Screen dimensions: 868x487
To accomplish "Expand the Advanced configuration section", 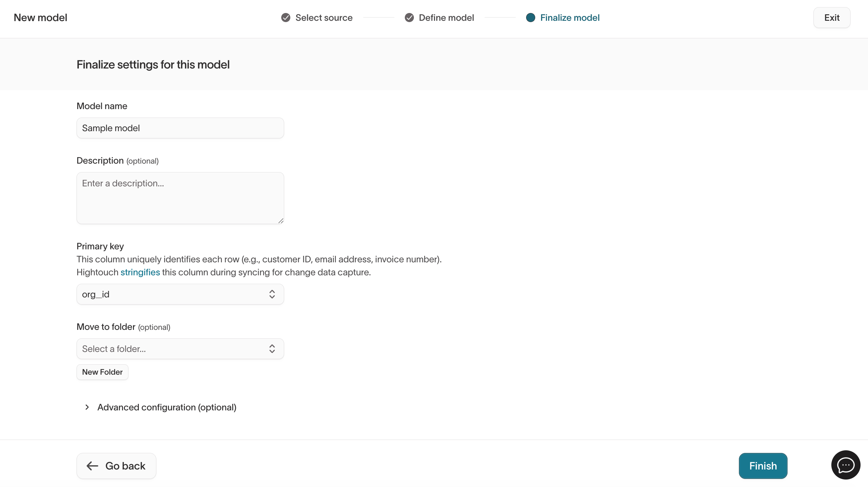I will [166, 407].
